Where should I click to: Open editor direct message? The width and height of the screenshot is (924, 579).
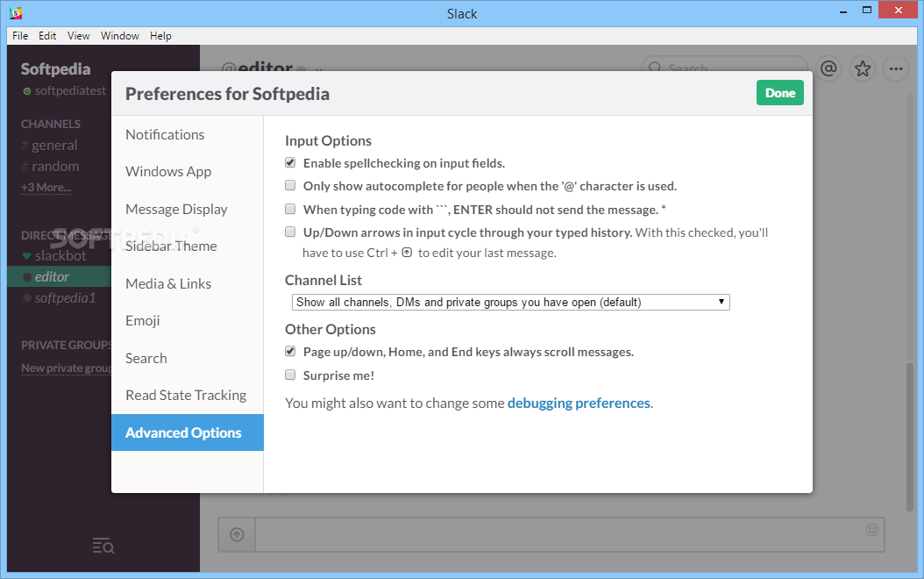point(59,276)
